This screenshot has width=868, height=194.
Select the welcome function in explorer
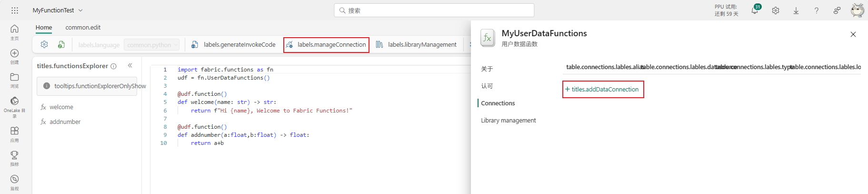tap(61, 107)
